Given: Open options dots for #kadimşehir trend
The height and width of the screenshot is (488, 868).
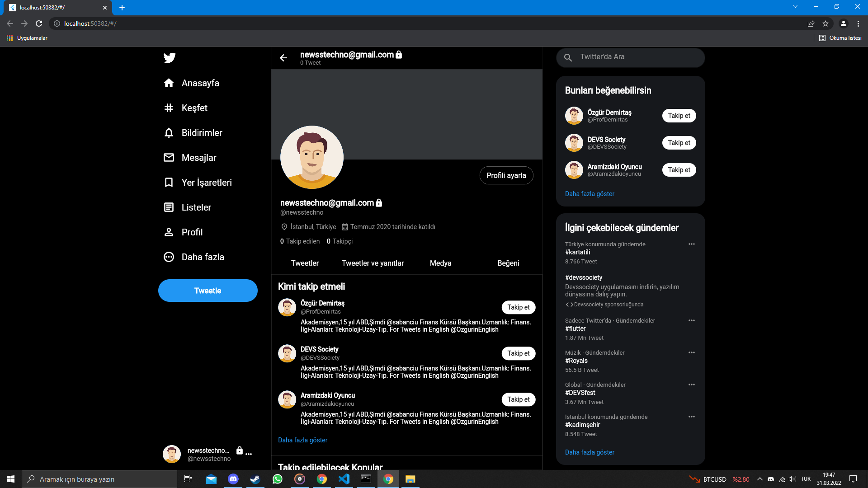Looking at the screenshot, I should coord(692,417).
